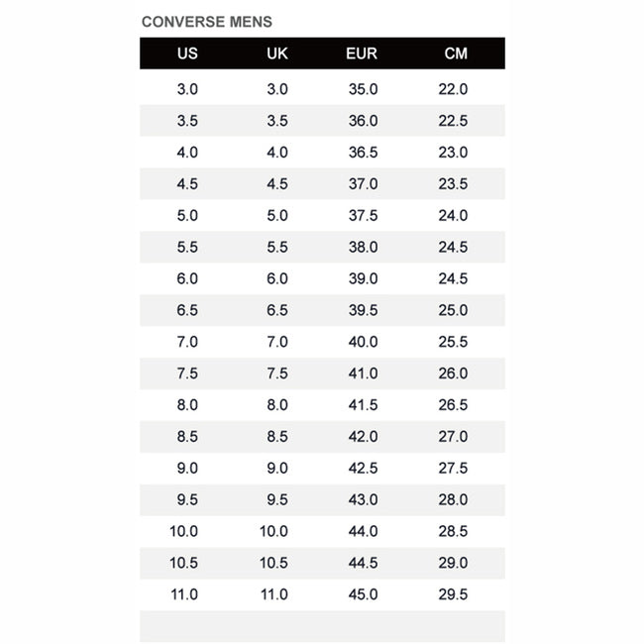The image size is (644, 644).
Task: Click CM value 27.0 cell
Action: 453,437
